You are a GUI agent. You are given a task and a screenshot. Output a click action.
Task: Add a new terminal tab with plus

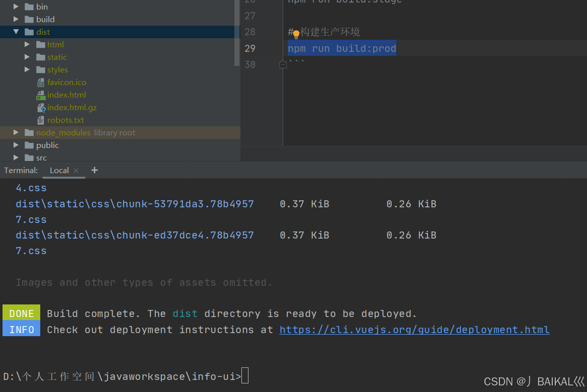95,171
